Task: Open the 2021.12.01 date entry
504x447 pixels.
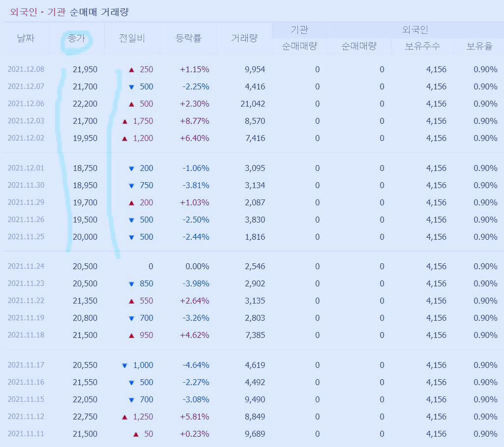Action: point(26,168)
